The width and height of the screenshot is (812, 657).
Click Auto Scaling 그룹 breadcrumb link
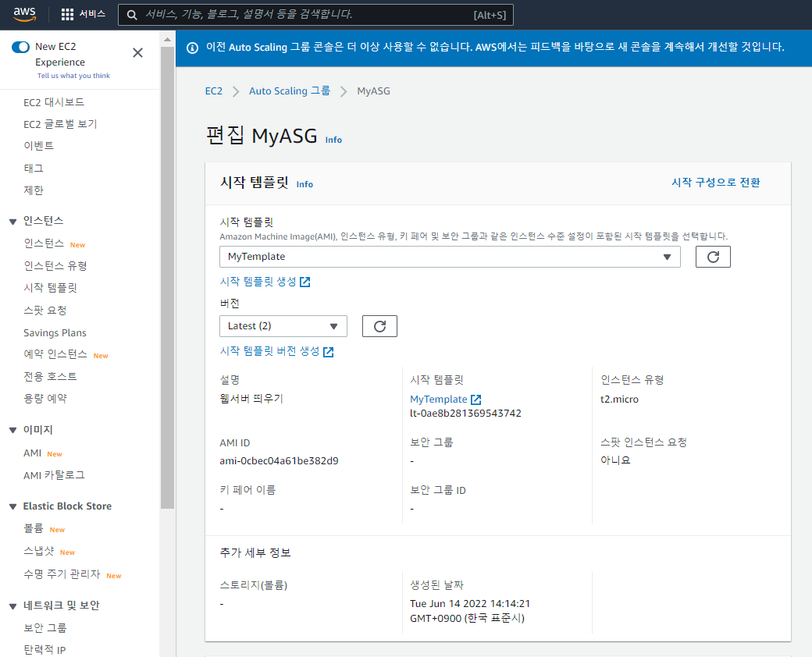(x=290, y=91)
